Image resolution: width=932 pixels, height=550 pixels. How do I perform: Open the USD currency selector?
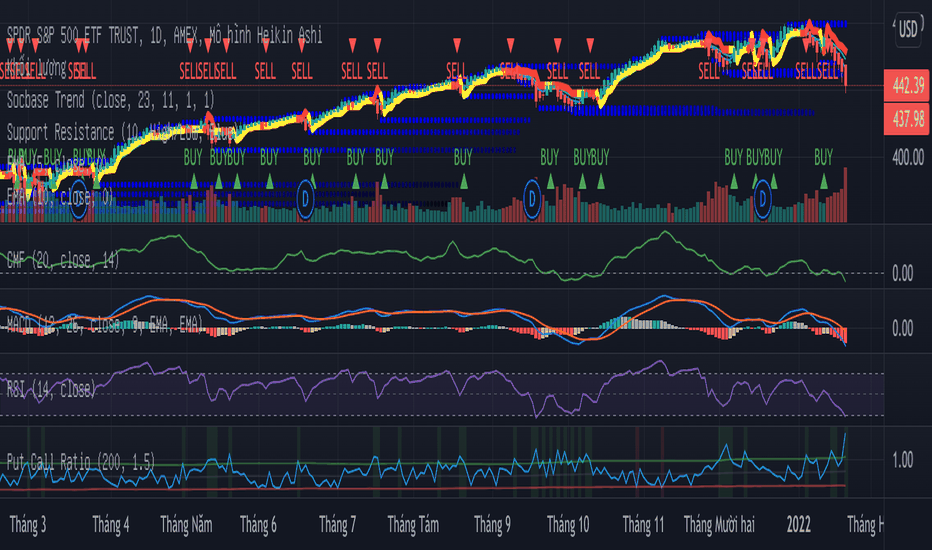[908, 28]
